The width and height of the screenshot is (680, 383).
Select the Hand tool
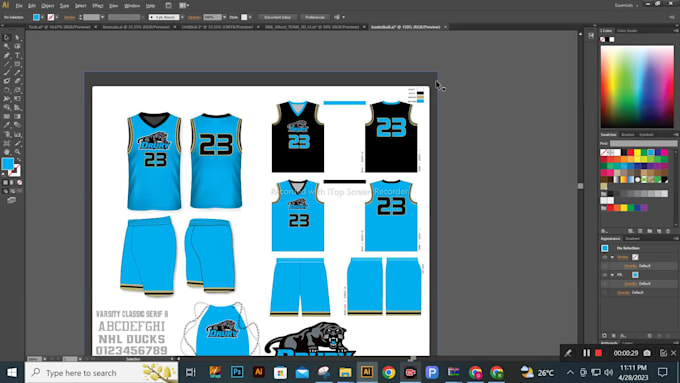coord(7,152)
